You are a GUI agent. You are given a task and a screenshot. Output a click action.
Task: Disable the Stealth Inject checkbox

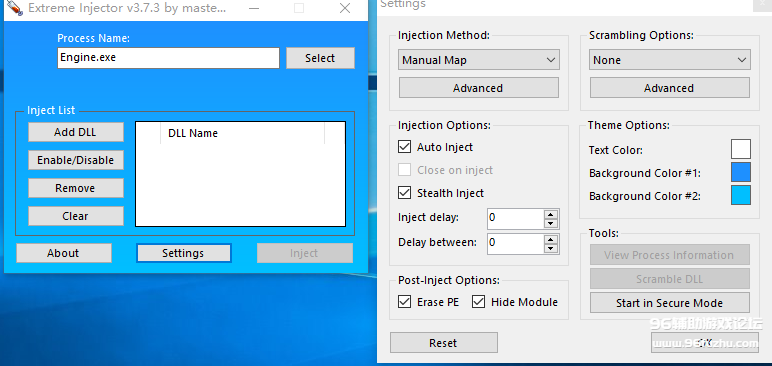pos(404,193)
